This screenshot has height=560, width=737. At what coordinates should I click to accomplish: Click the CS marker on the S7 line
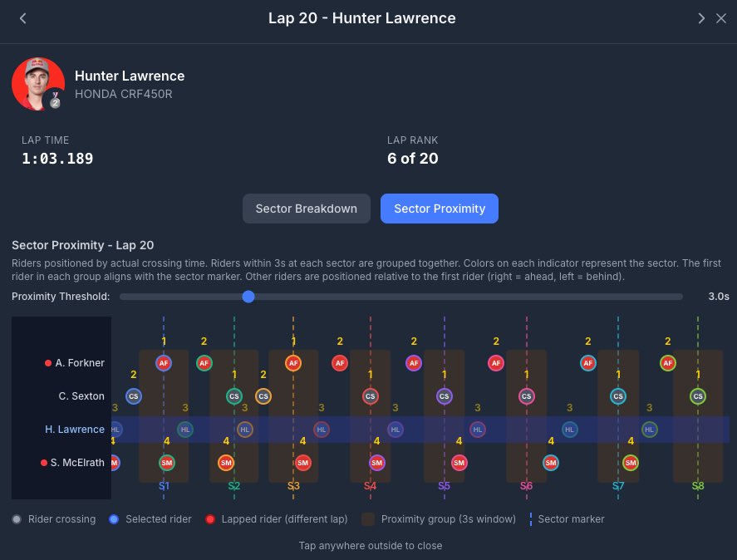(x=618, y=396)
